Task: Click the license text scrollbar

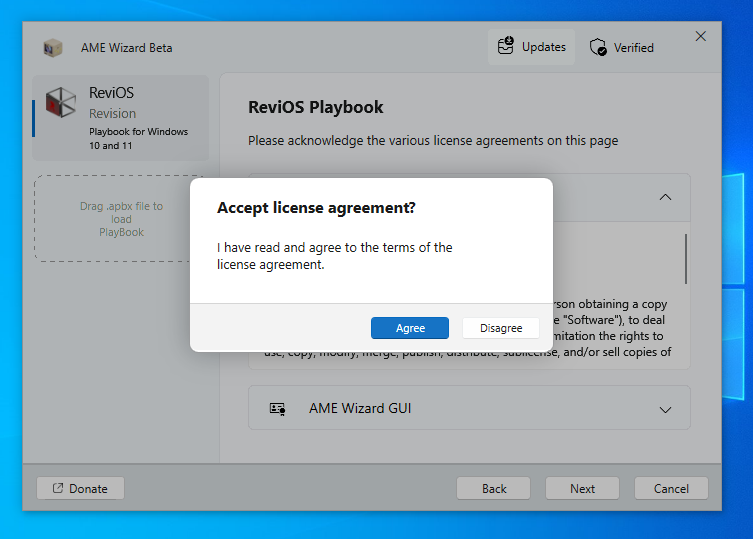Action: (x=685, y=259)
